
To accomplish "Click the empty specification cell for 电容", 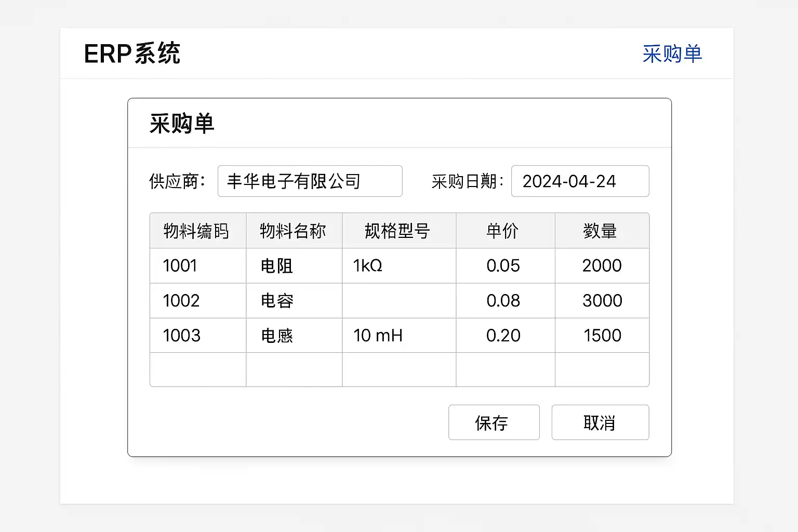I will click(399, 301).
